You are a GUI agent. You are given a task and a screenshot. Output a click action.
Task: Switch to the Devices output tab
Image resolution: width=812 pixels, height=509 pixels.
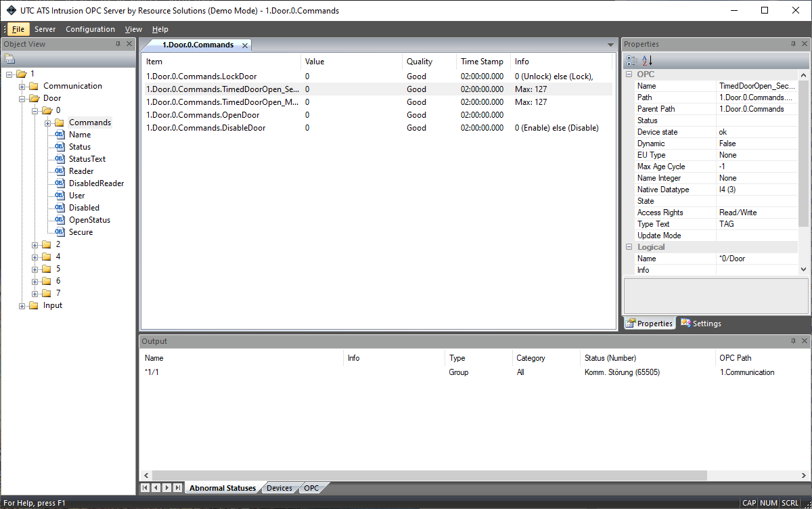pos(279,488)
